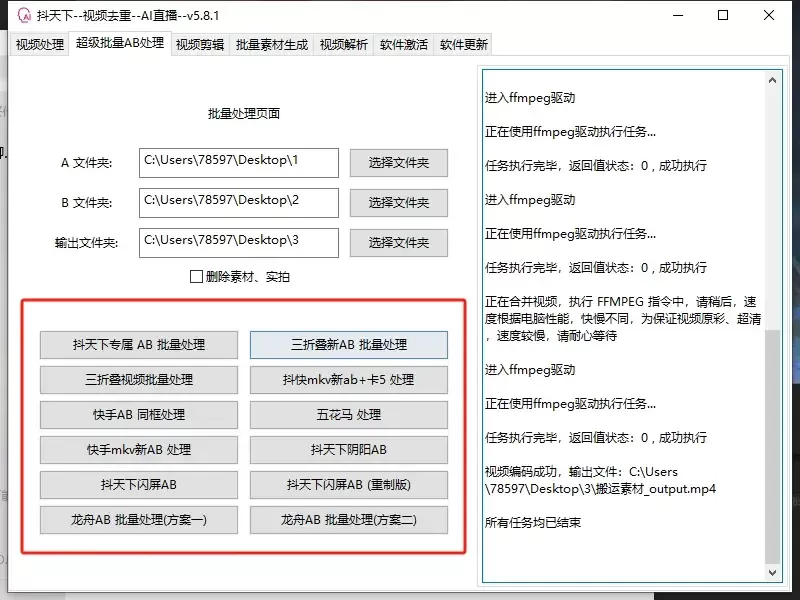Click the last 任务执行完毕 log line
This screenshot has height=600, width=800.
pyautogui.click(x=595, y=437)
